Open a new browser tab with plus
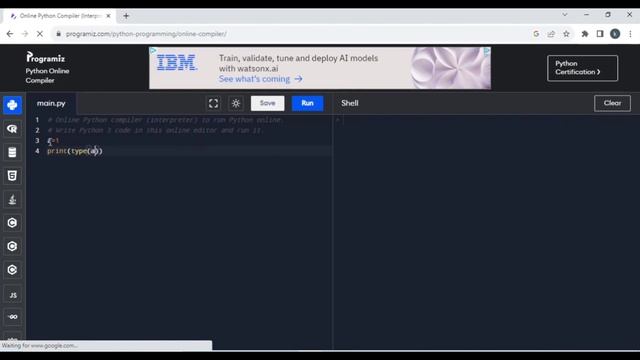The width and height of the screenshot is (640, 360). point(126,16)
